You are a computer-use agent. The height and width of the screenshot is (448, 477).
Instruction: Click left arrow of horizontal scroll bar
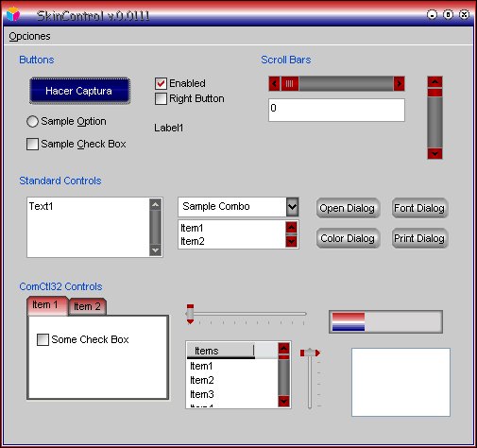274,84
